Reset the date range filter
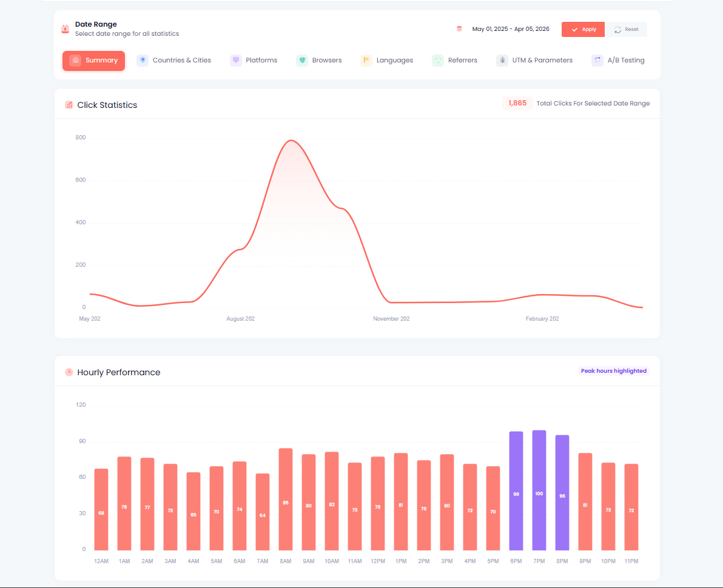This screenshot has width=723, height=588. tap(627, 28)
